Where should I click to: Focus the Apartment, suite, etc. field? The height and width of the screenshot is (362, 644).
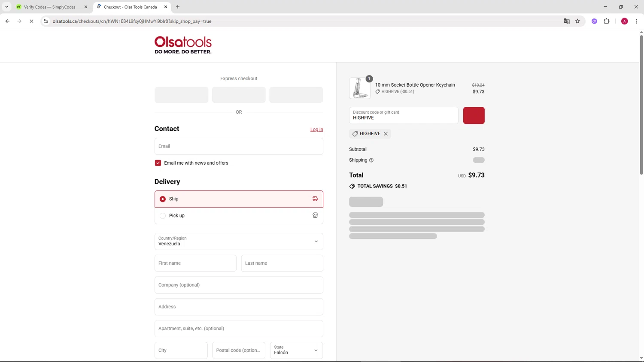(x=239, y=329)
